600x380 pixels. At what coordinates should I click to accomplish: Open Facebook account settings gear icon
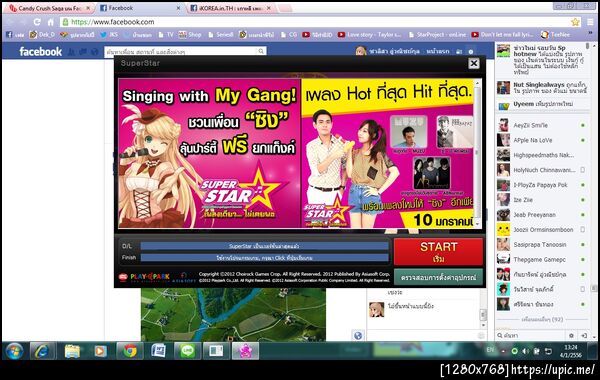pyautogui.click(x=471, y=51)
